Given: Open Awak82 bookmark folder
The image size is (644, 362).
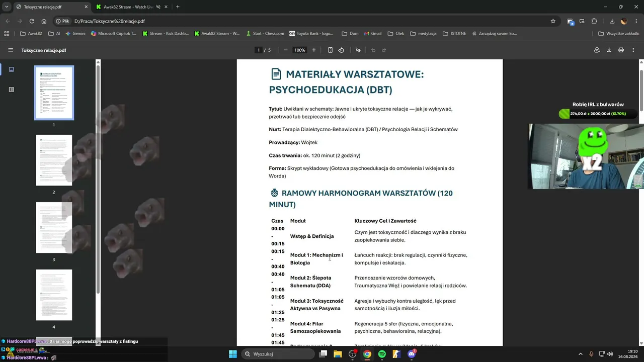Looking at the screenshot, I should [31, 34].
